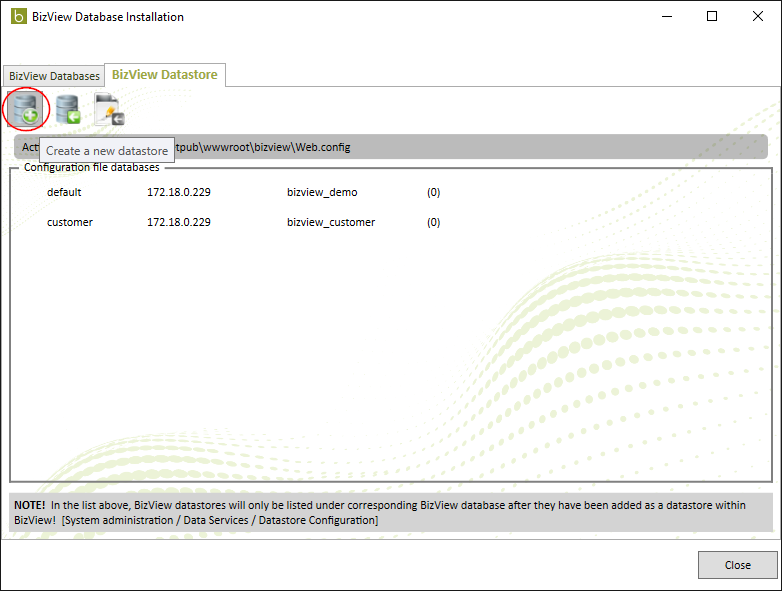This screenshot has height=591, width=782.
Task: Click the NOTE! datastore information text
Action: point(391,513)
